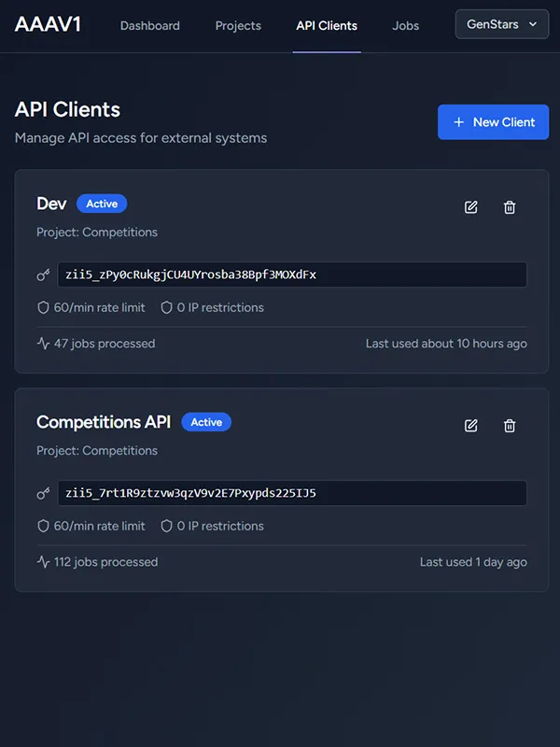Viewport: 560px width, 747px height.
Task: Open the Dashboard tab
Action: point(150,25)
